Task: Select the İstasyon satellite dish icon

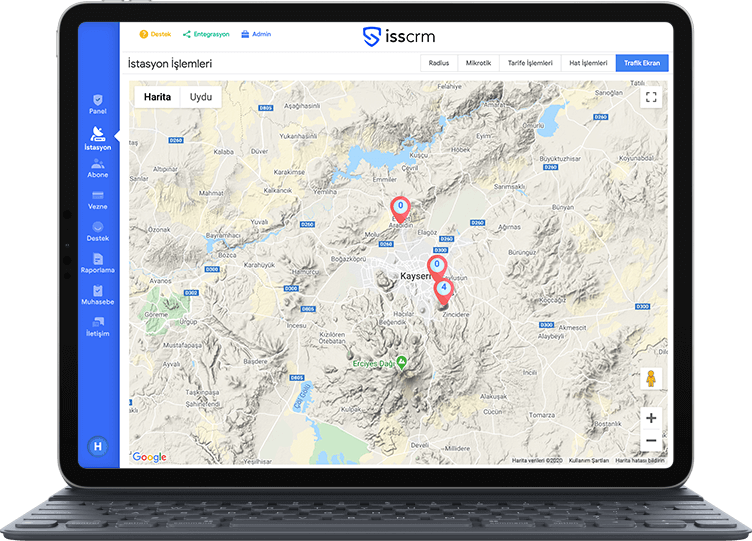Action: pyautogui.click(x=97, y=134)
